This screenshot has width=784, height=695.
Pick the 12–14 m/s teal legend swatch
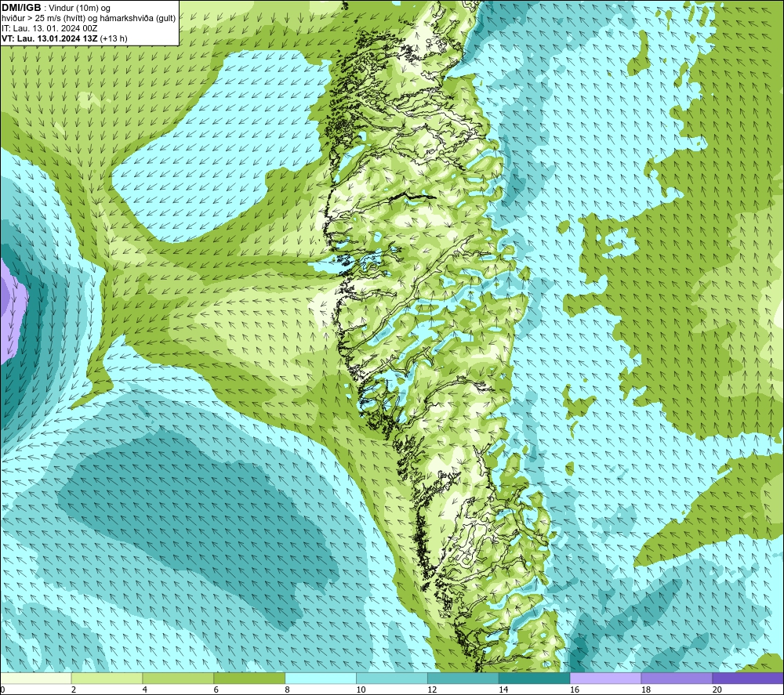463,678
